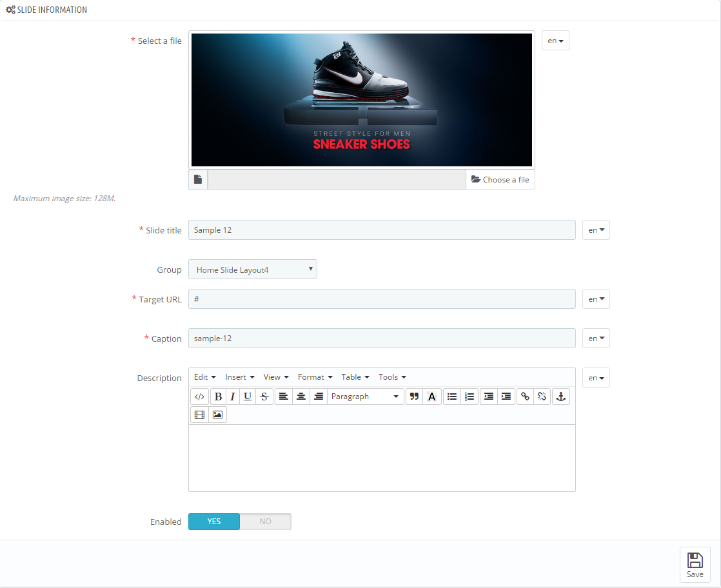Click the Target URL input field
The height and width of the screenshot is (588, 721).
(382, 299)
